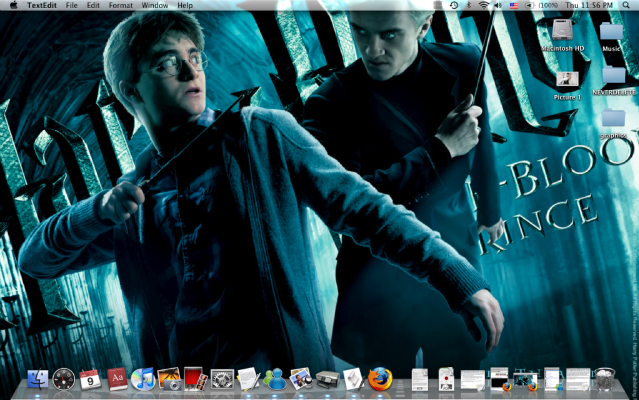Launch Photo Booth from the Dock
639x400 pixels.
[195, 380]
